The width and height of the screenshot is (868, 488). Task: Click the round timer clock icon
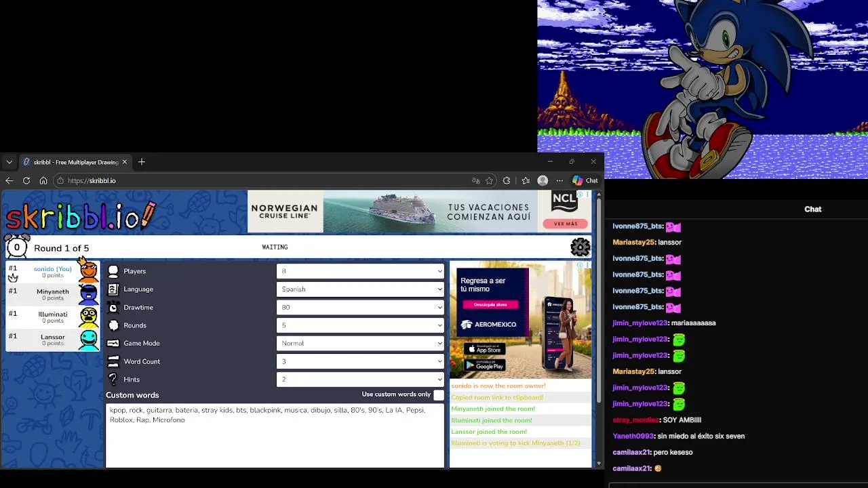tap(17, 247)
